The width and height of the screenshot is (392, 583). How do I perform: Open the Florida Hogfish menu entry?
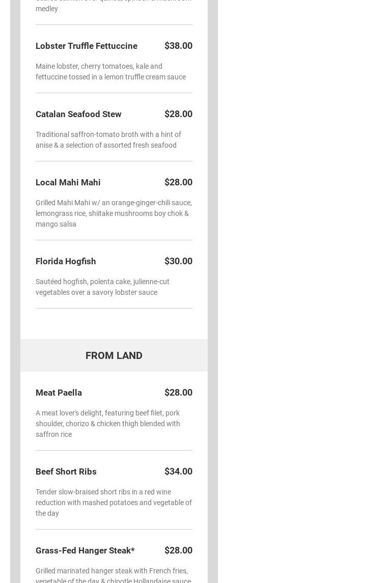tap(66, 261)
